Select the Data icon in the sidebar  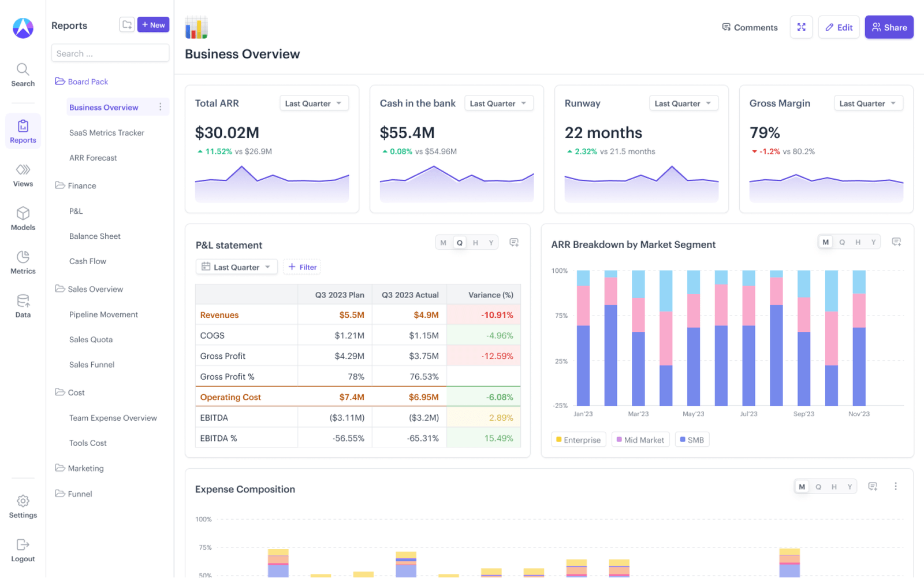(23, 305)
